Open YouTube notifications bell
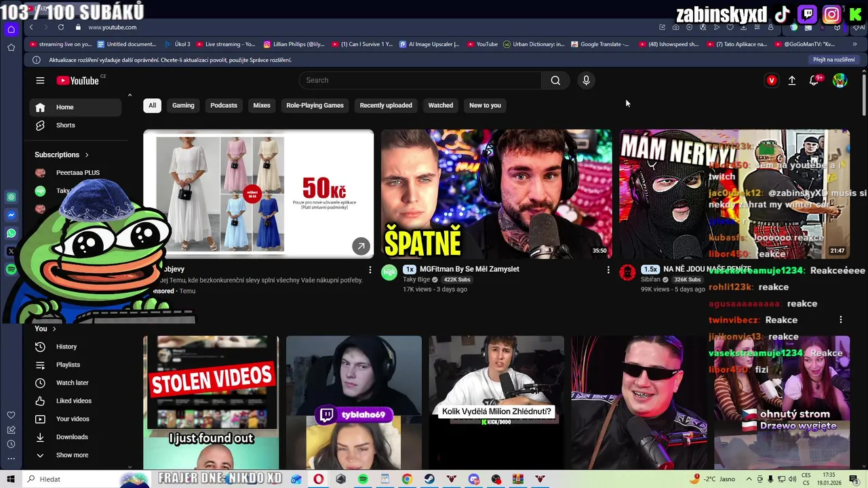868x488 pixels. pos(814,81)
